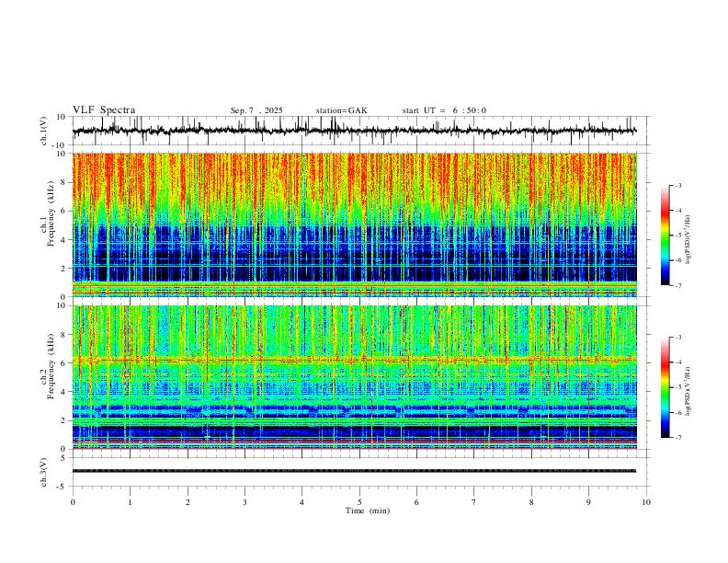Click the date text "Sep. 7 , 2025"
This screenshot has height=563, width=728.
coord(256,110)
